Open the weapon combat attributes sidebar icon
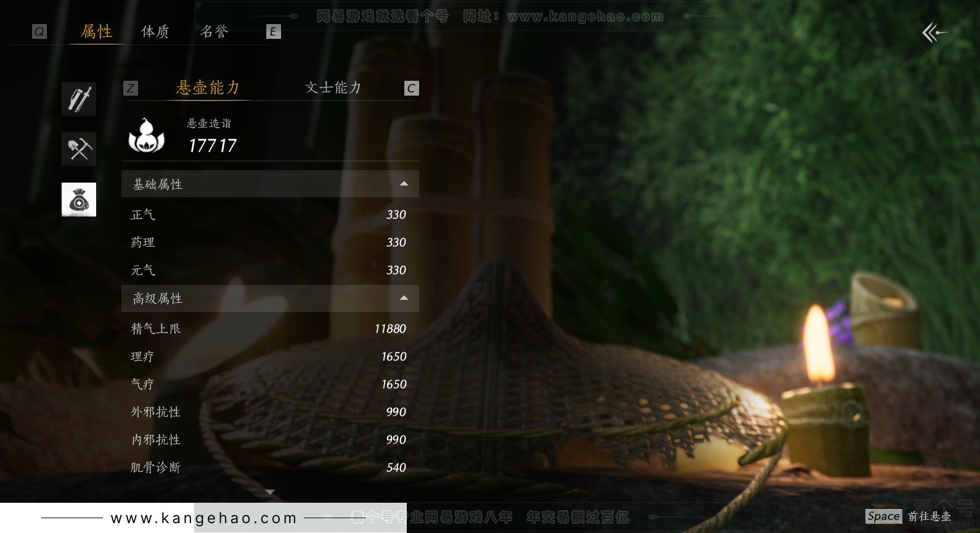The height and width of the screenshot is (533, 980). click(x=79, y=99)
